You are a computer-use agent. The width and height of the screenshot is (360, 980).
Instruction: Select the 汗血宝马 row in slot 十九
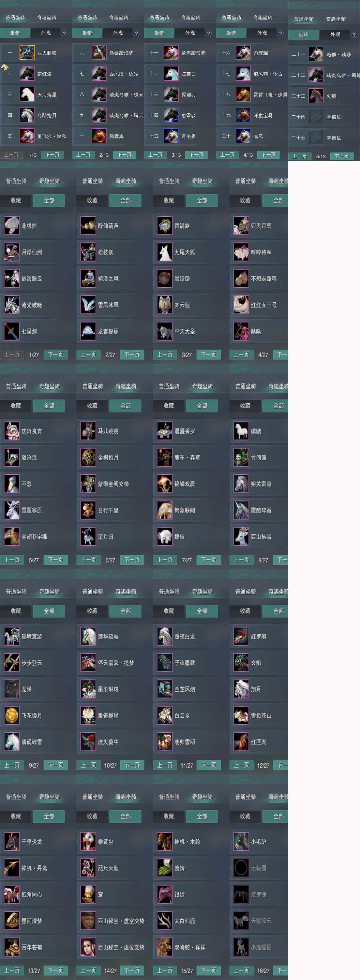click(x=252, y=115)
